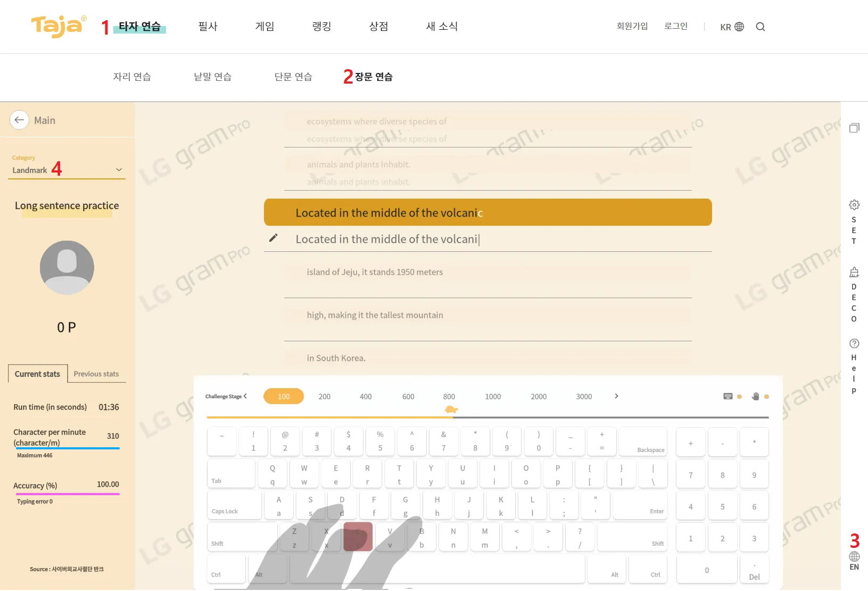Open the site search magnifier
Image resolution: width=868 pixels, height=591 pixels.
coord(760,27)
